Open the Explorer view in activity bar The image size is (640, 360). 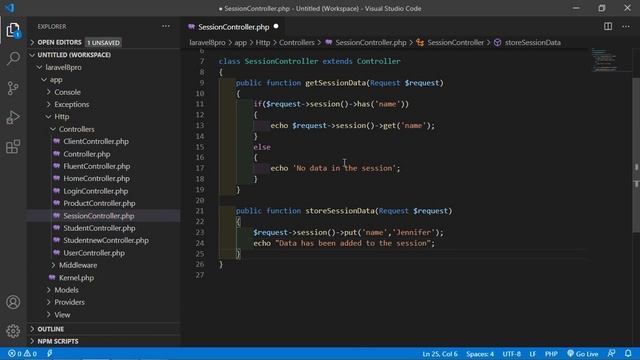tap(13, 30)
